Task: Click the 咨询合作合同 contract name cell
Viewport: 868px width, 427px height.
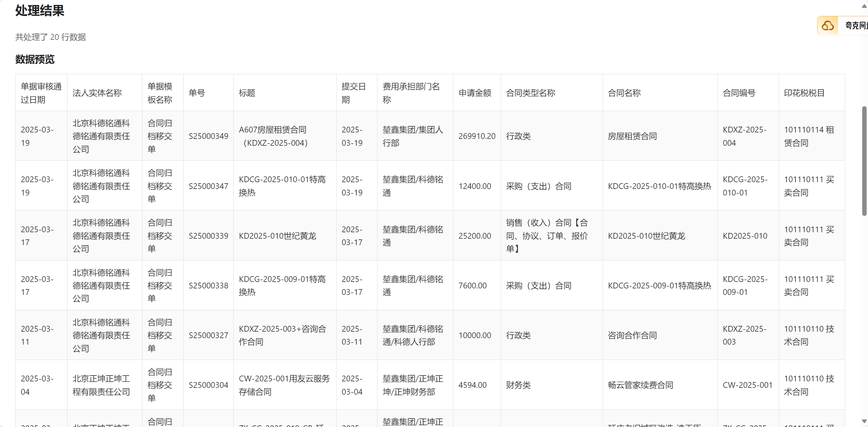Action: pos(632,335)
